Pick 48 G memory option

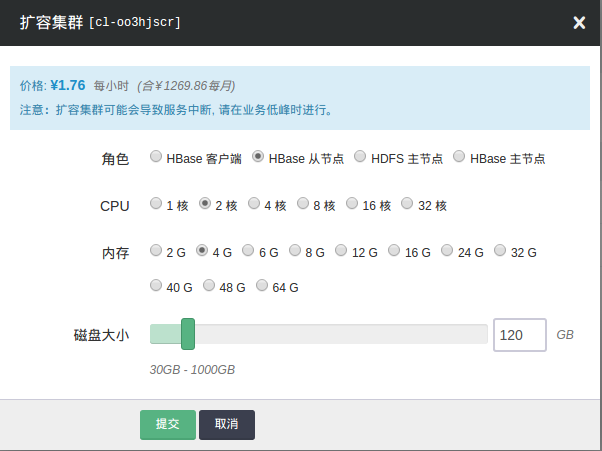coord(209,286)
